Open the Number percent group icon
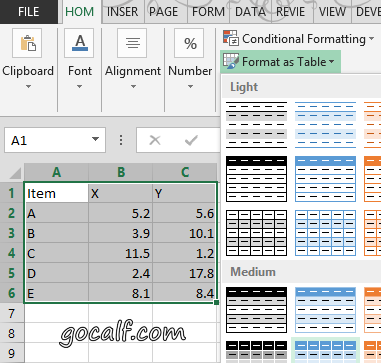 pos(189,43)
